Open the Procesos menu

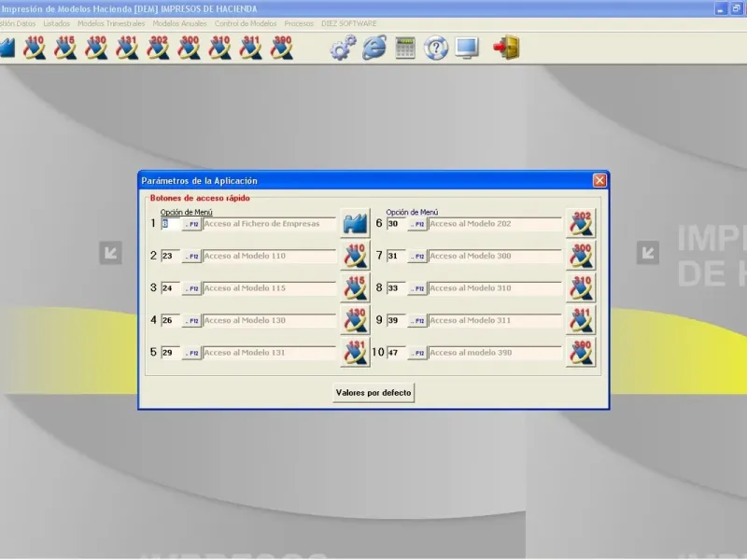(299, 23)
